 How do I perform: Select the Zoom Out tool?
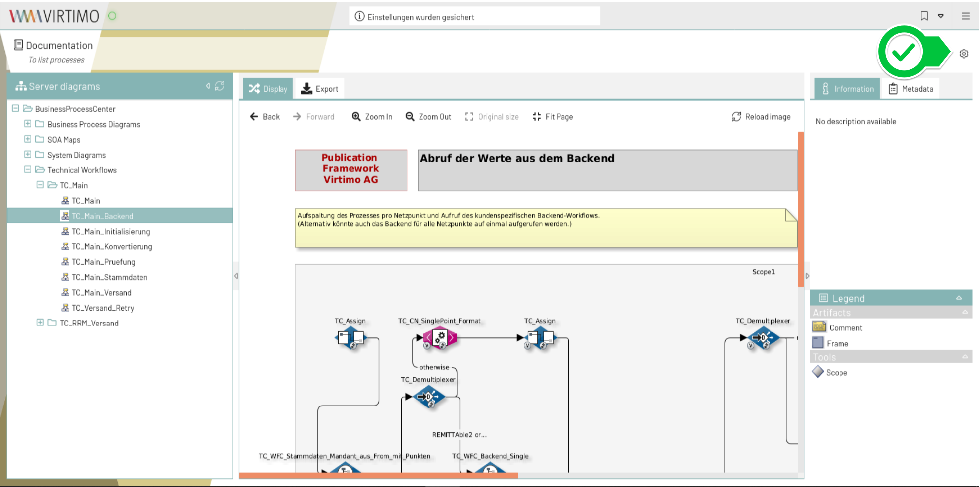[427, 116]
